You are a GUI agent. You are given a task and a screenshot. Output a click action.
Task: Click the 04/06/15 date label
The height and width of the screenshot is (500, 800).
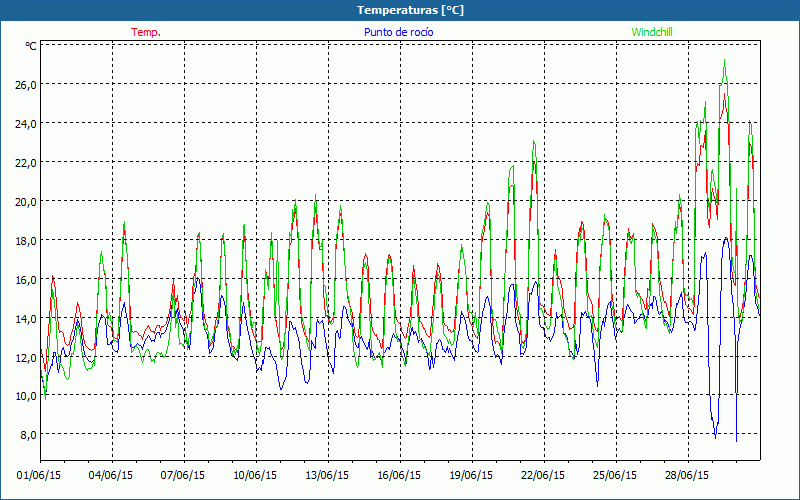pyautogui.click(x=111, y=475)
